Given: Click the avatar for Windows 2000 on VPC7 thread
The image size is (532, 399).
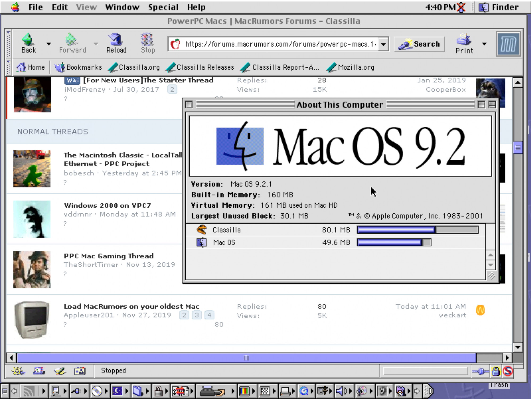Looking at the screenshot, I should (32, 219).
